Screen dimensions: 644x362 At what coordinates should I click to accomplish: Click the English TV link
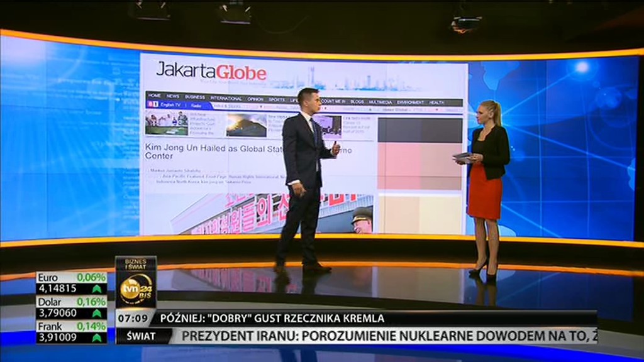point(170,105)
